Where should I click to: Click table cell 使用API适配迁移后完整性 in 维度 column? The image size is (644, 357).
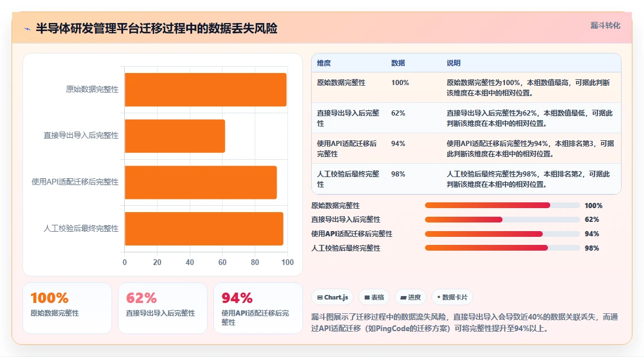(347, 148)
